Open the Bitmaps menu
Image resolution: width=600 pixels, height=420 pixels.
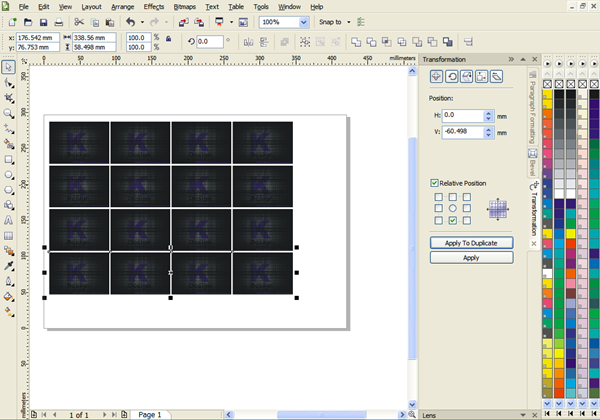point(185,7)
